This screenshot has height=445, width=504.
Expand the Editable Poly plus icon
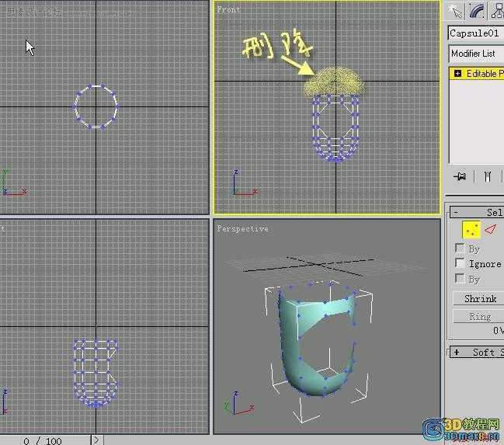pos(457,74)
